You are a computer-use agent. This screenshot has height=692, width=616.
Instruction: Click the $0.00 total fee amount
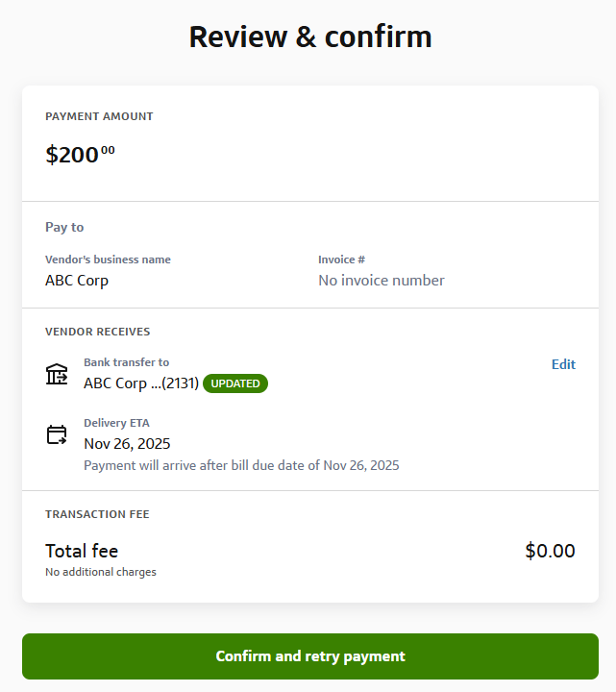pyautogui.click(x=550, y=551)
